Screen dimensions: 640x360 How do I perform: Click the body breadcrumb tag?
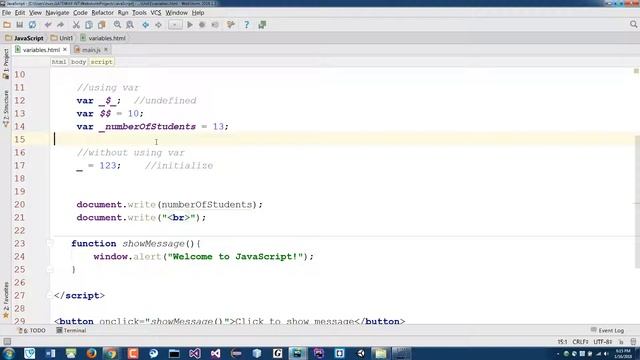pos(78,62)
